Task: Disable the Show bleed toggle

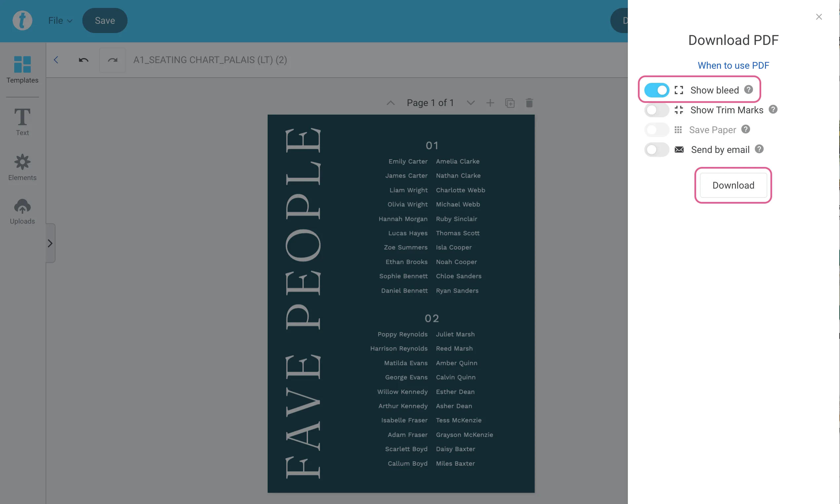Action: (x=656, y=90)
